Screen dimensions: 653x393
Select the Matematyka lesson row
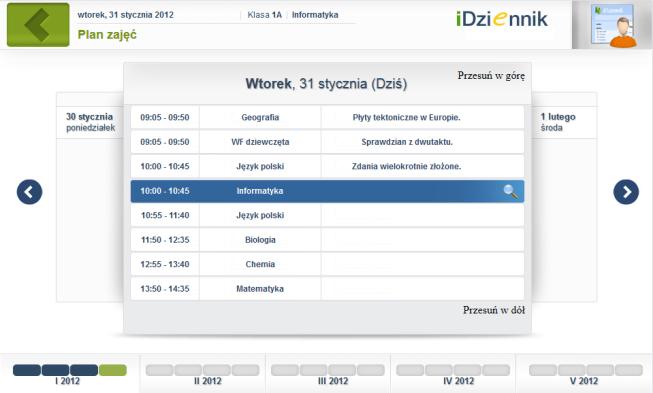[x=327, y=289]
